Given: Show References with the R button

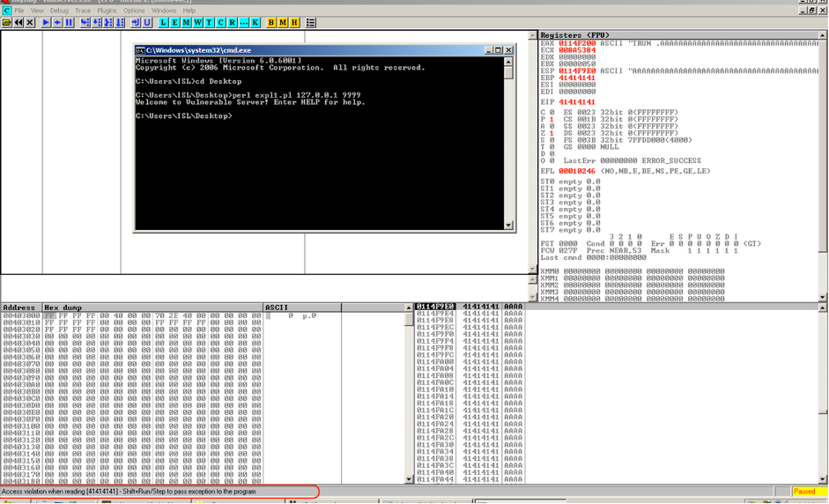Looking at the screenshot, I should point(233,23).
